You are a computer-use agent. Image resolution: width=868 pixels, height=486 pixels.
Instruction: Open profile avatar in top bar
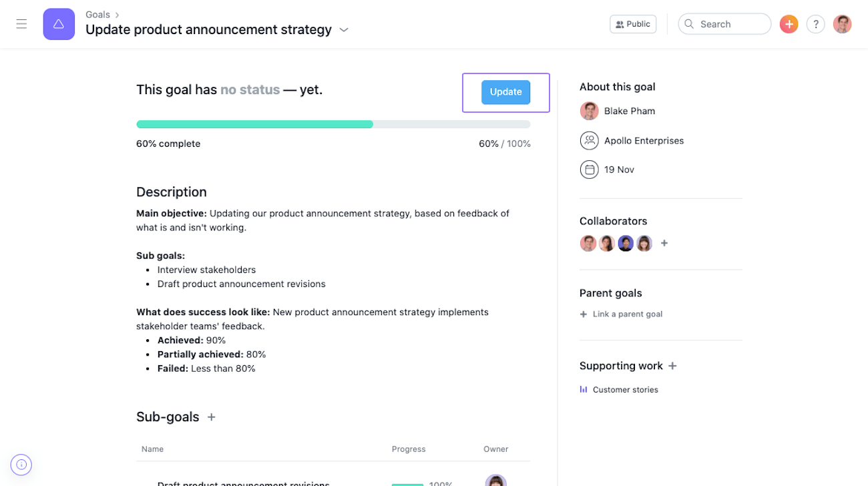842,24
